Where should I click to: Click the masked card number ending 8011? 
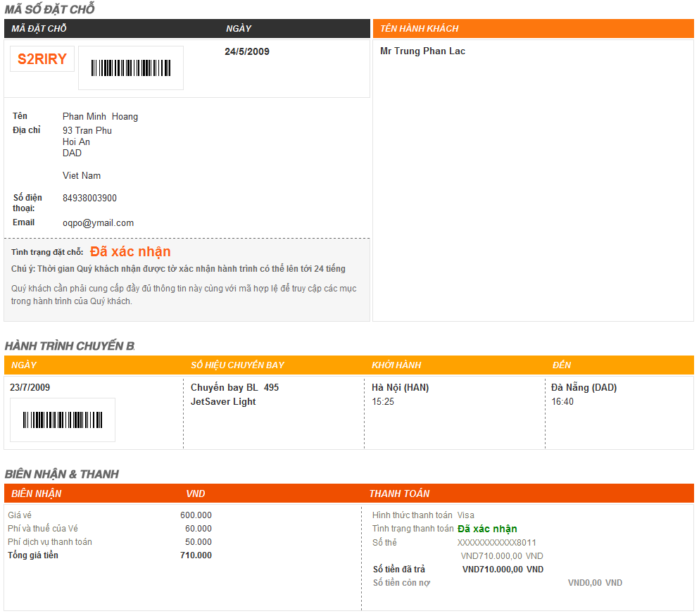(x=496, y=543)
